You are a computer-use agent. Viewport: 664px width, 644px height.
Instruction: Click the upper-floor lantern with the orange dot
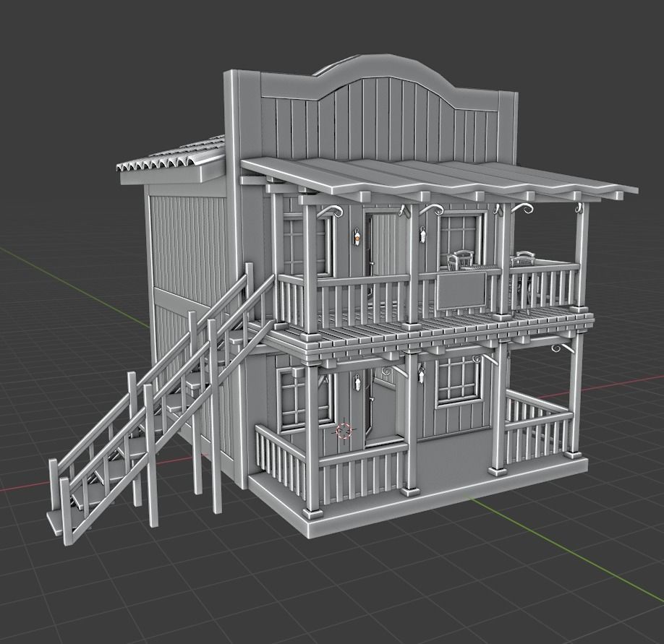(357, 237)
